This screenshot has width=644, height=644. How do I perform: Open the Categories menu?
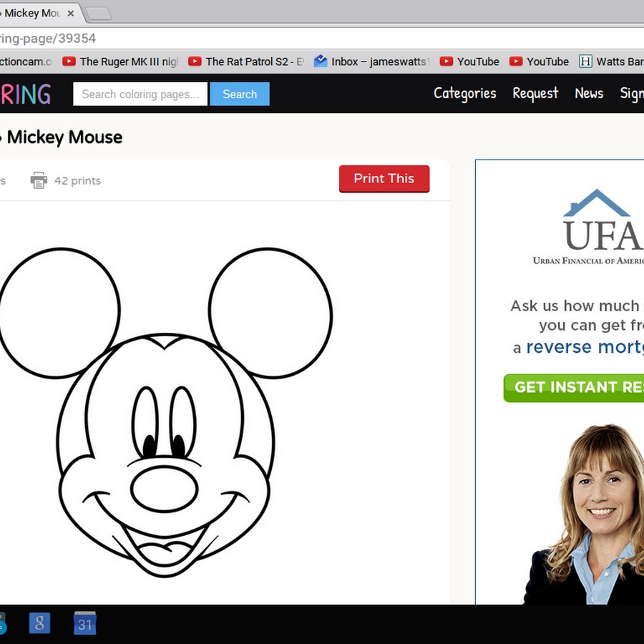(465, 94)
